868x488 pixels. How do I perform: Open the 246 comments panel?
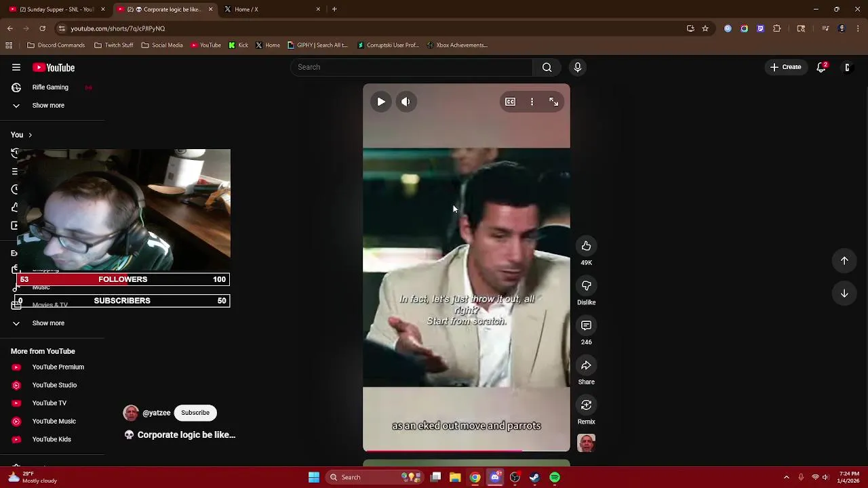pos(586,325)
